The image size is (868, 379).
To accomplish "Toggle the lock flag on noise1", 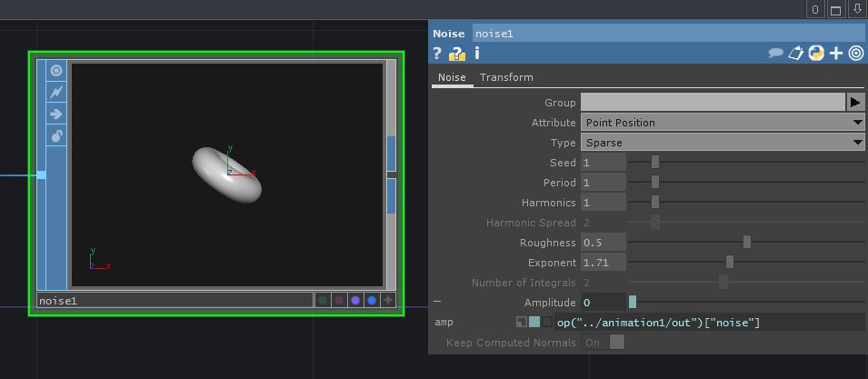I will pos(56,136).
